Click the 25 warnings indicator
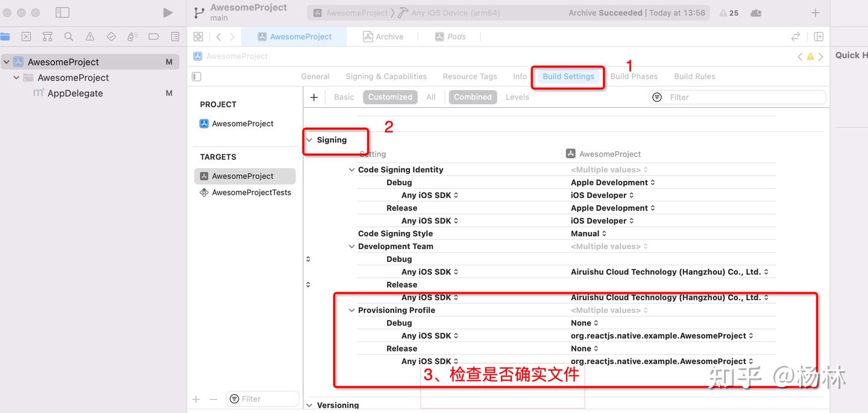The image size is (868, 413). [729, 13]
